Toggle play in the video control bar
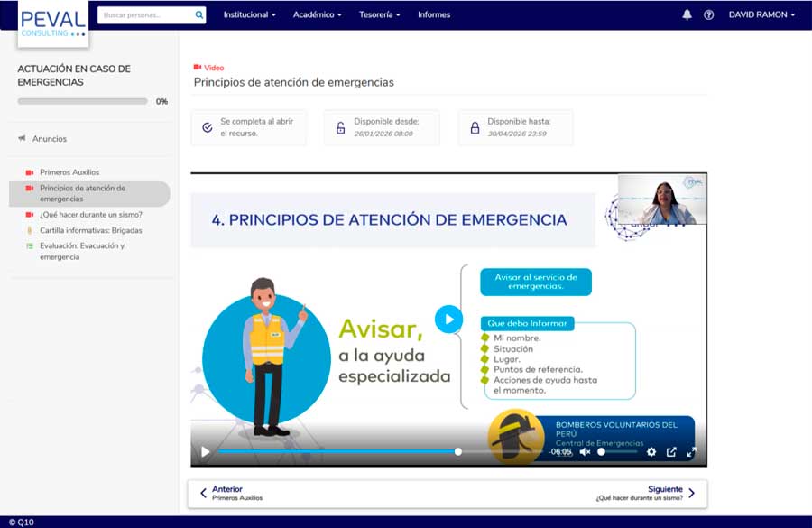 pos(205,452)
